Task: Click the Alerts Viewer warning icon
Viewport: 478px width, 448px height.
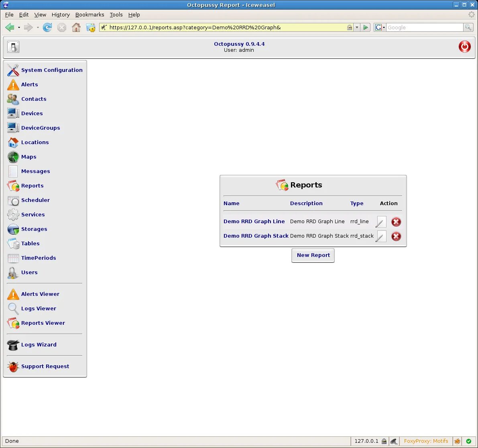Action: tap(13, 294)
